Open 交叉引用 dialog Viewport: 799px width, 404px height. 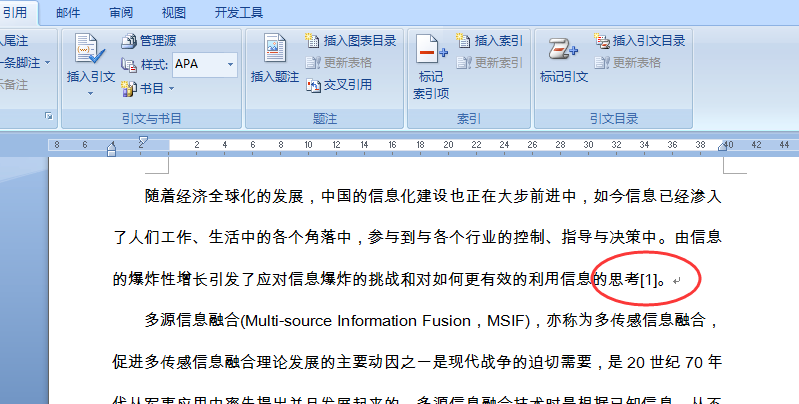tap(339, 85)
